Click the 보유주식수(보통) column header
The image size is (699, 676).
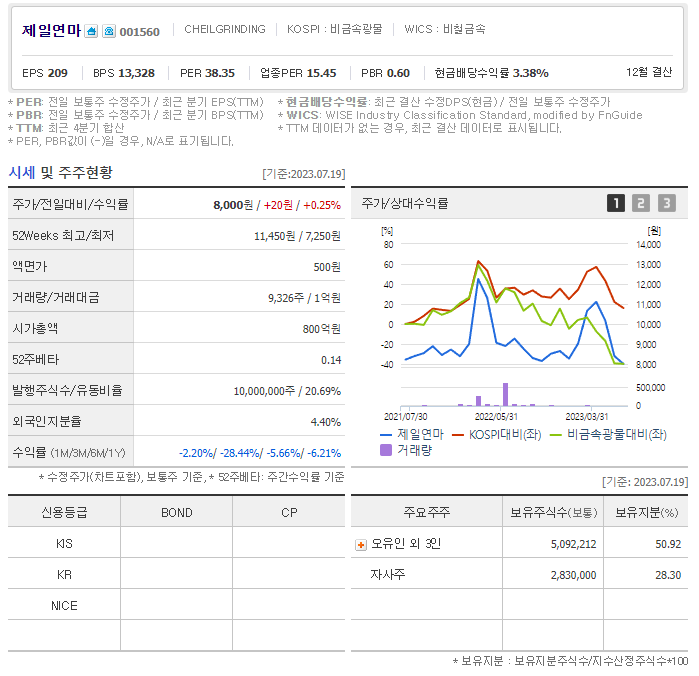[x=553, y=512]
